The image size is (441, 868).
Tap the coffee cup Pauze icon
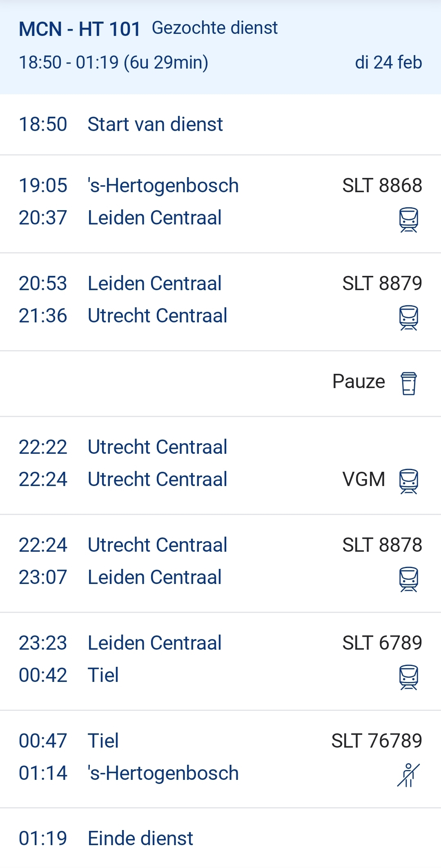408,383
